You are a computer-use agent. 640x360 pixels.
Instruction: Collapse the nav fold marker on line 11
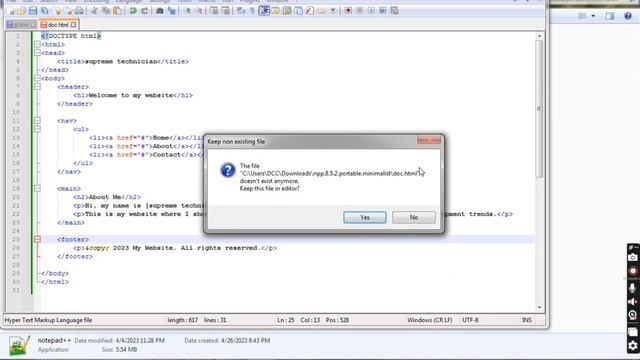click(37, 121)
